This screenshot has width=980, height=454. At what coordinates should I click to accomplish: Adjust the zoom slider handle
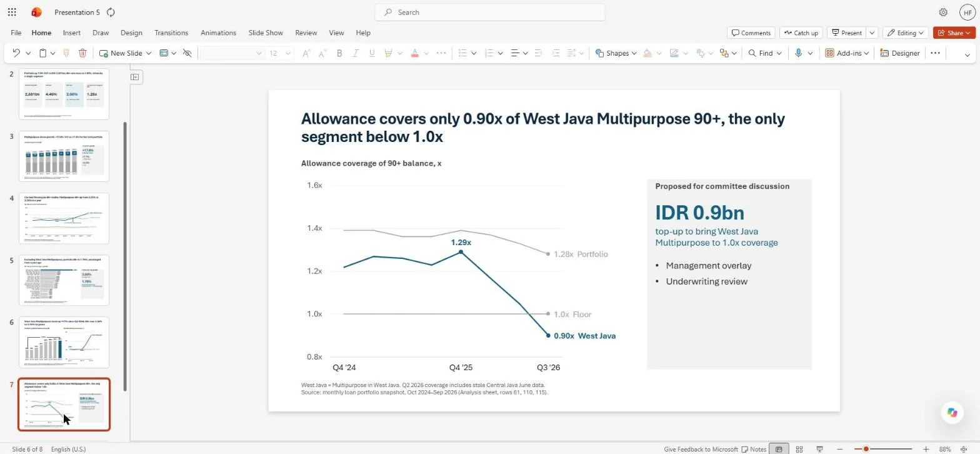(866, 449)
